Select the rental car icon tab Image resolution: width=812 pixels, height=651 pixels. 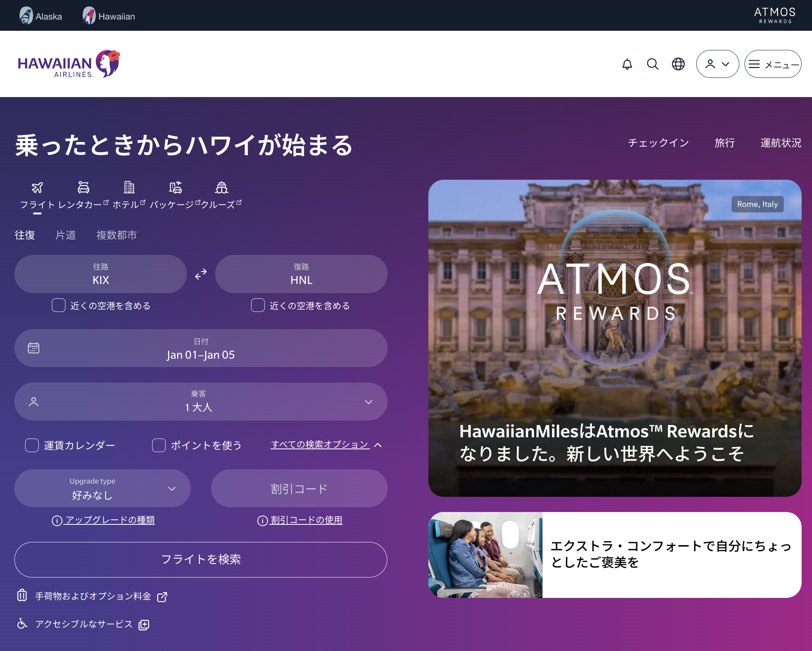(x=83, y=187)
